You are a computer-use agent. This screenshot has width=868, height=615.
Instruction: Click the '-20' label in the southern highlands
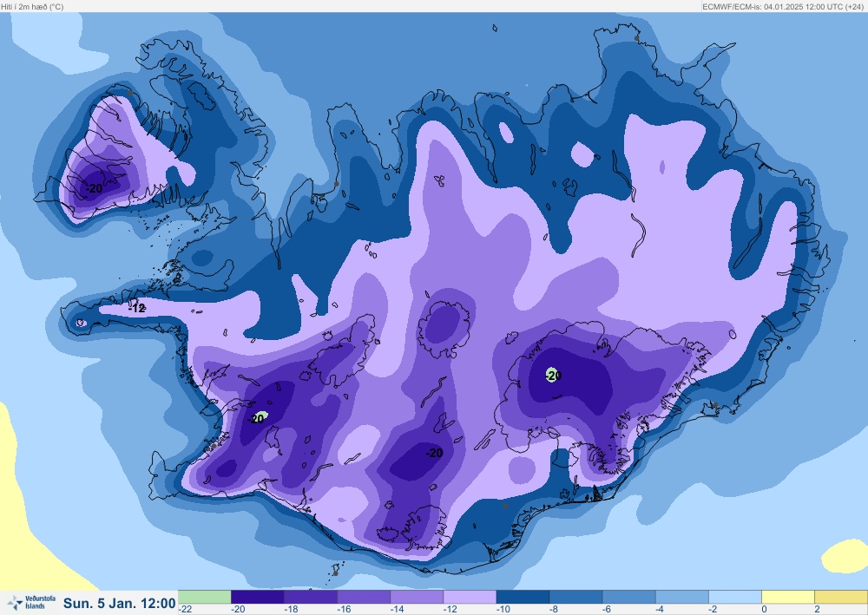click(434, 453)
